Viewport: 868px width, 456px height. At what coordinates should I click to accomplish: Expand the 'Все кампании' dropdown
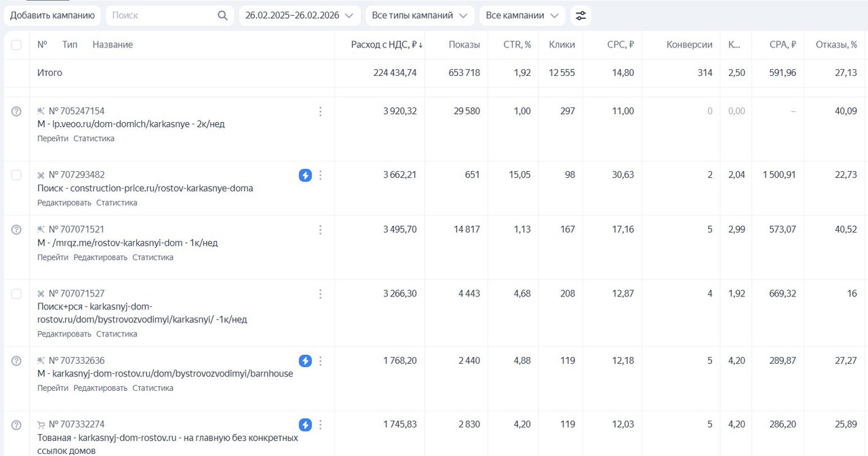(522, 16)
